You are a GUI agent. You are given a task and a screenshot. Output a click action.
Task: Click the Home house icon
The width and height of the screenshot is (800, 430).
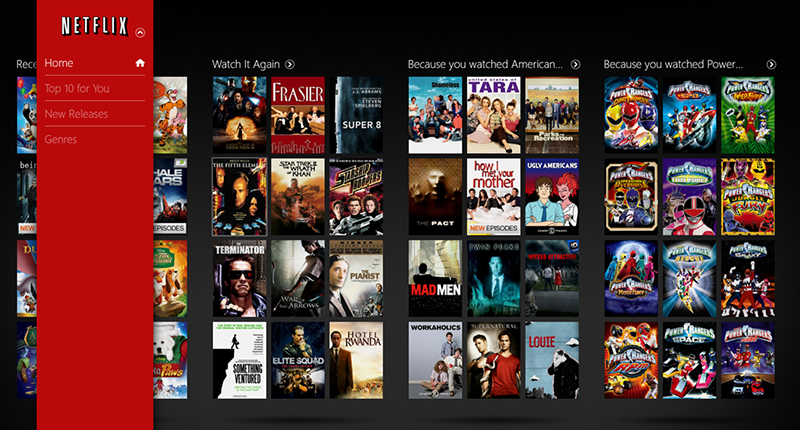[140, 63]
